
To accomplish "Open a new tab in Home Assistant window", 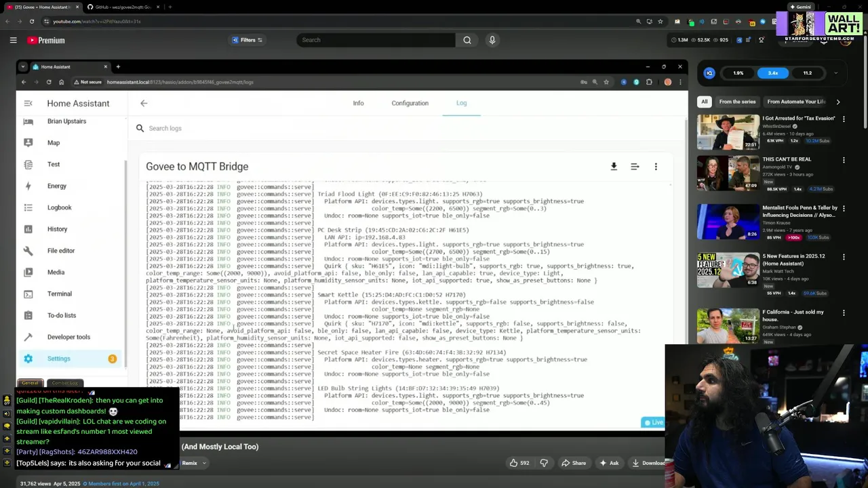I will click(118, 66).
